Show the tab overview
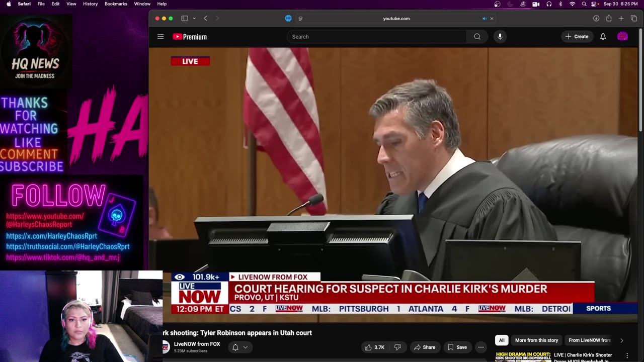 point(633,19)
